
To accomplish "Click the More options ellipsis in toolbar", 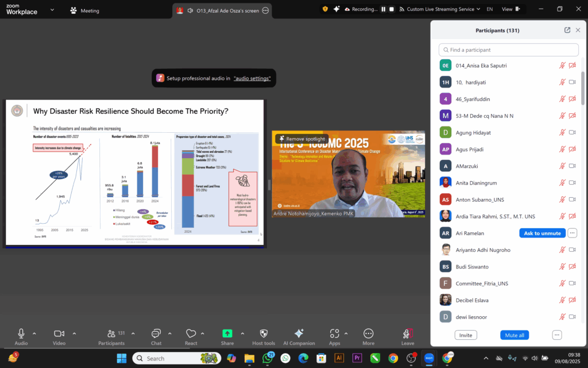I will (368, 336).
